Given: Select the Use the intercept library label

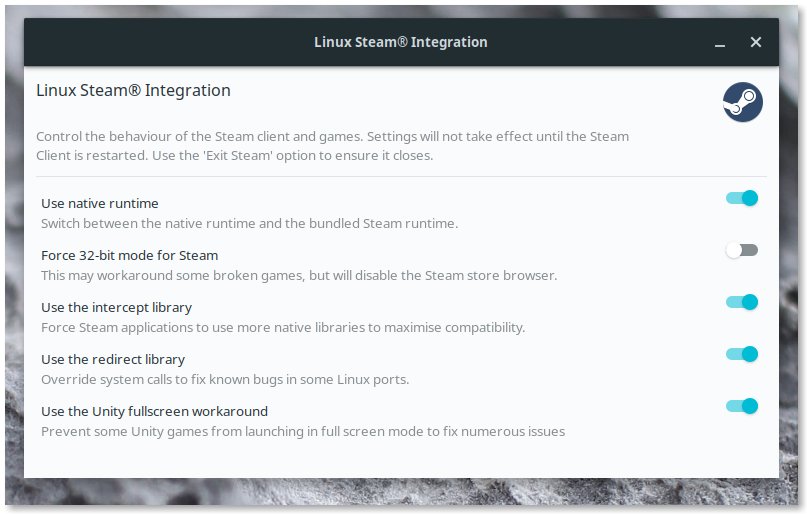Looking at the screenshot, I should click(x=116, y=308).
